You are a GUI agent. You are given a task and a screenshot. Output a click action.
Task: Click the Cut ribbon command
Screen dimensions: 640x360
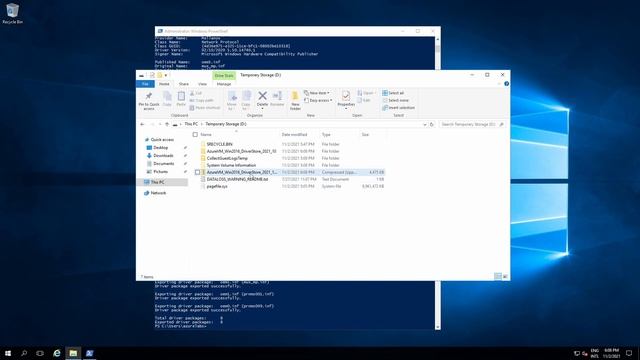click(196, 93)
